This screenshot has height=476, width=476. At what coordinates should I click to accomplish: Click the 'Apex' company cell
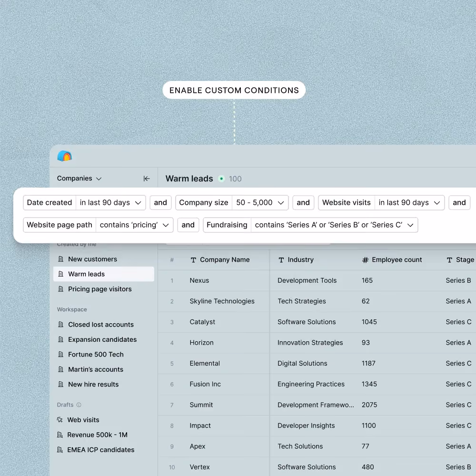tap(198, 446)
